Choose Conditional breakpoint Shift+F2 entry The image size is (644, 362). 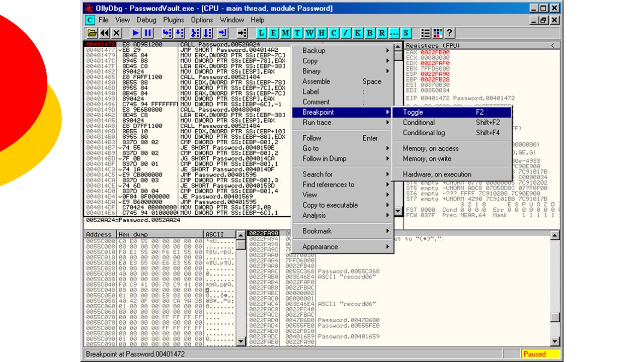tap(452, 122)
